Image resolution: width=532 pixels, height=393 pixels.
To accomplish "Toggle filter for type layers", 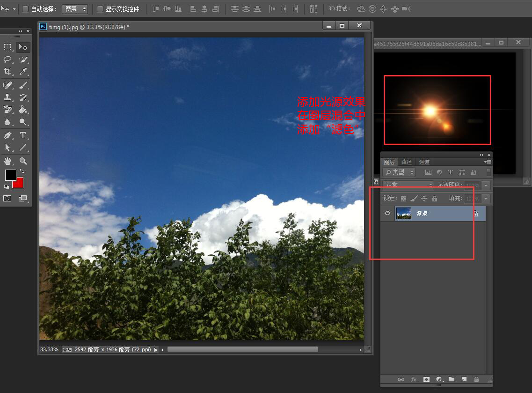I will pos(451,172).
